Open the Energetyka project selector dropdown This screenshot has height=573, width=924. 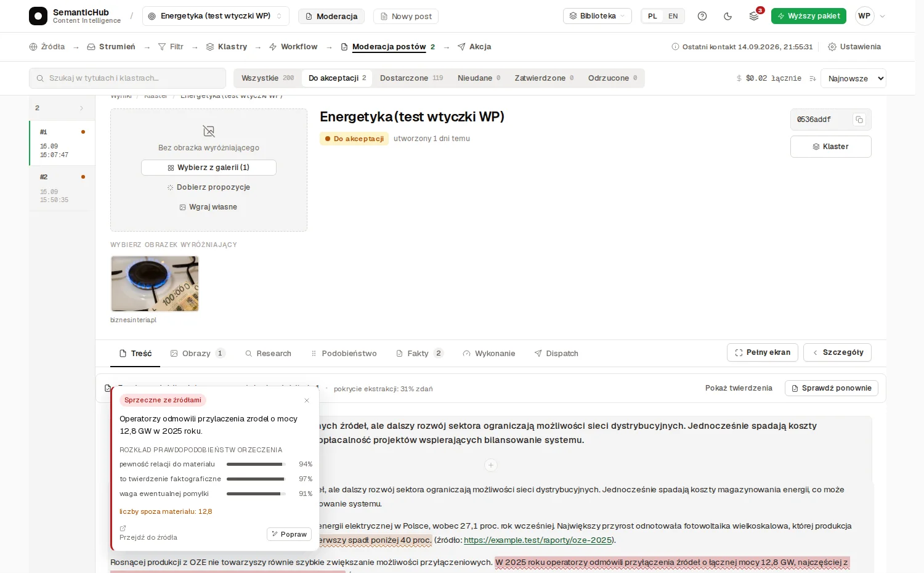(x=216, y=16)
